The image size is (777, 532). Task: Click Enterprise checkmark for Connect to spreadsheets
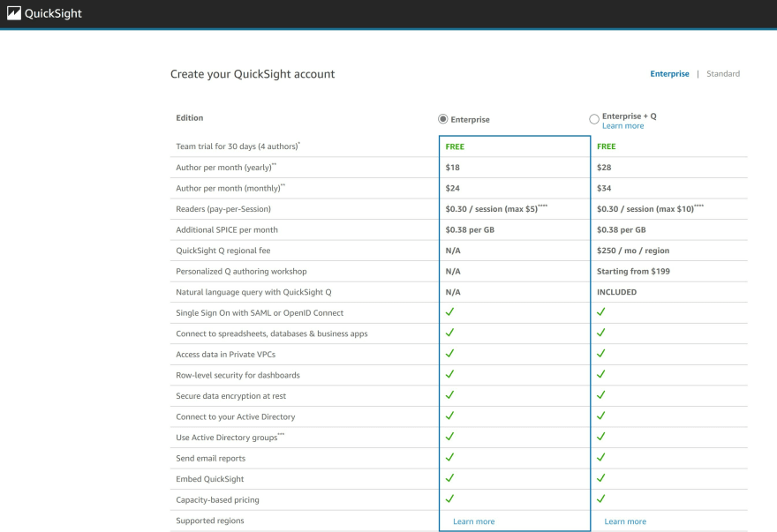(x=449, y=333)
